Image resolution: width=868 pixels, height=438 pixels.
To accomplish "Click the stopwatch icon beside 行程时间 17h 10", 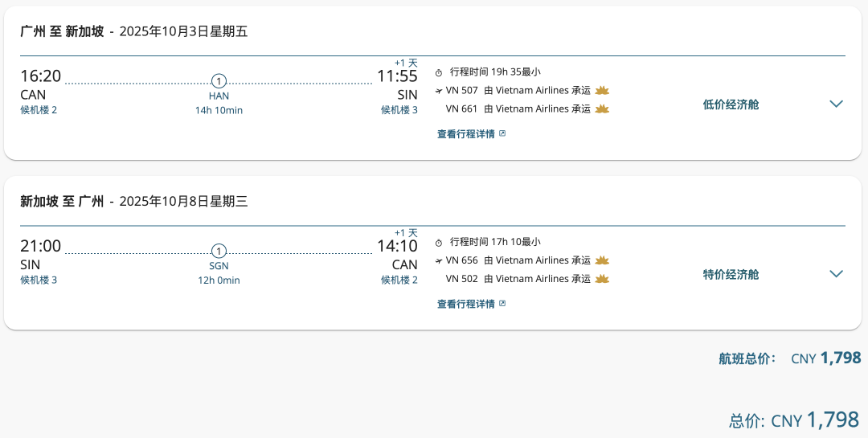I will tap(439, 243).
